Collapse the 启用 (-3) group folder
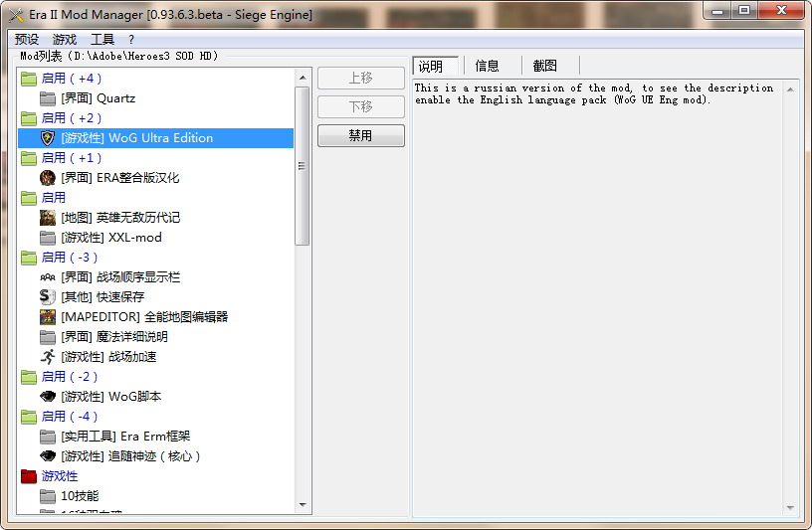 [x=29, y=258]
